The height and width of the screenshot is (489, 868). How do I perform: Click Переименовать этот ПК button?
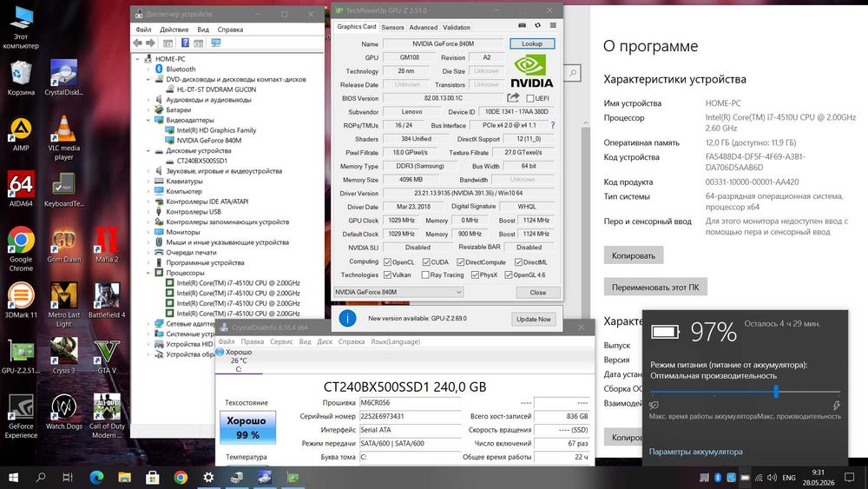pyautogui.click(x=655, y=287)
